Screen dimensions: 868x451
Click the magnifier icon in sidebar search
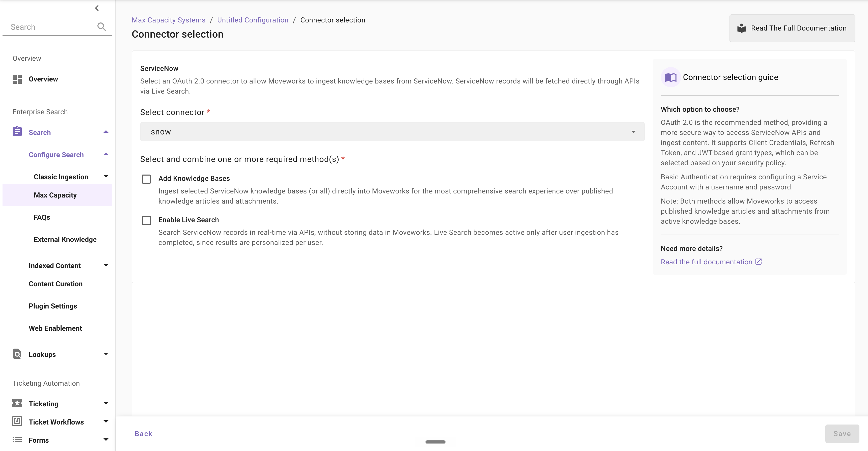pyautogui.click(x=101, y=26)
